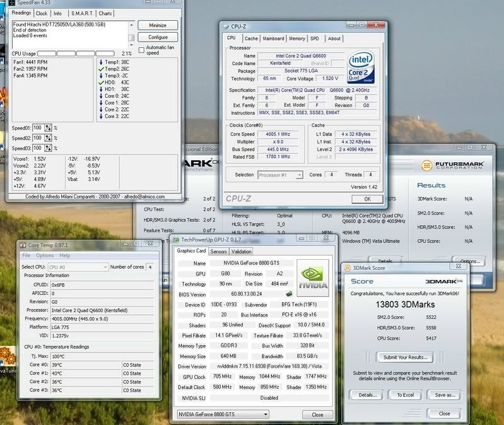
Task: Click the NVIDIA logo in GPU-Z
Action: [313, 278]
